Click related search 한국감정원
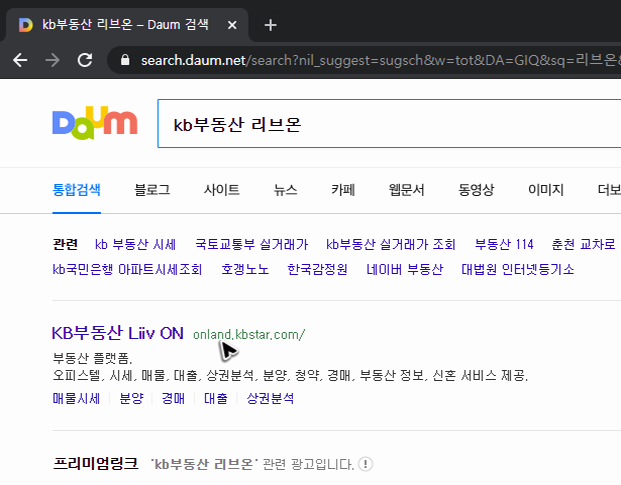This screenshot has height=485, width=621. click(x=317, y=270)
